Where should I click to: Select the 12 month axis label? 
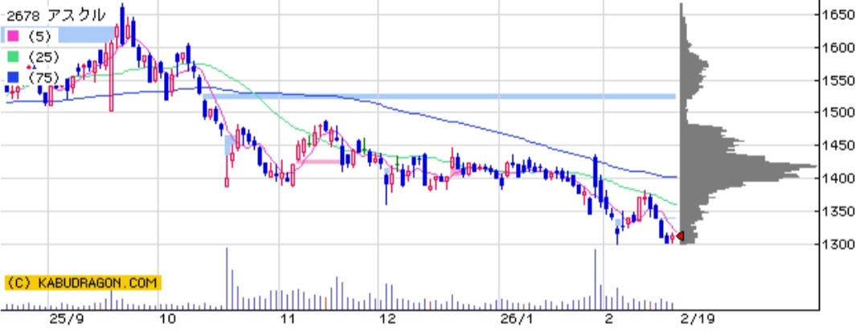pyautogui.click(x=387, y=319)
